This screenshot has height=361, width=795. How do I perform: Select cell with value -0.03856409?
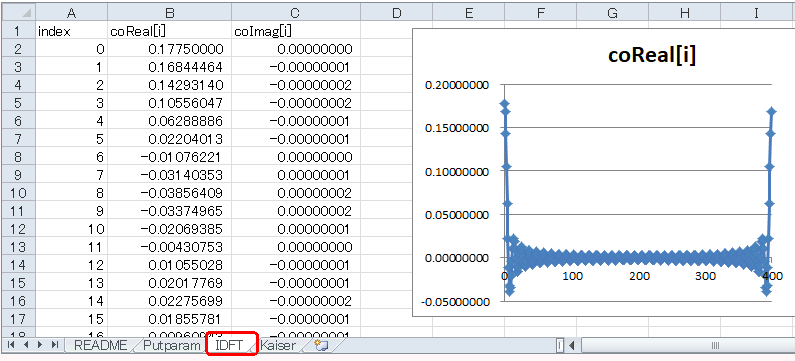tap(169, 193)
